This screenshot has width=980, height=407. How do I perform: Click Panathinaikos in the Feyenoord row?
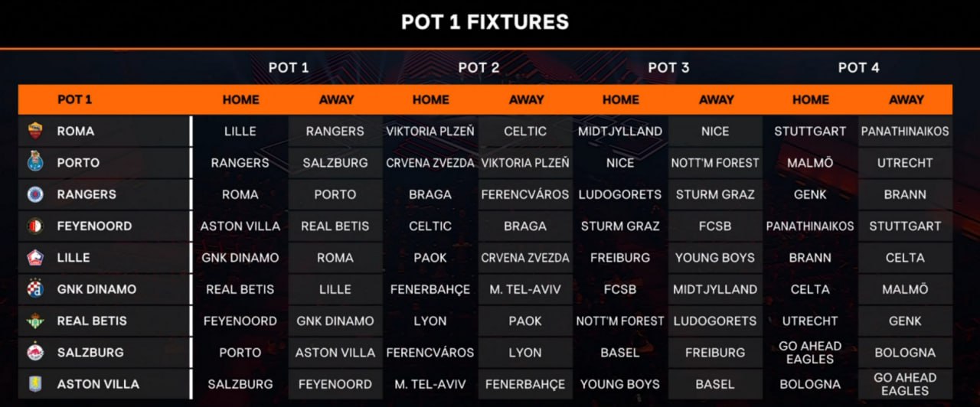tap(810, 226)
